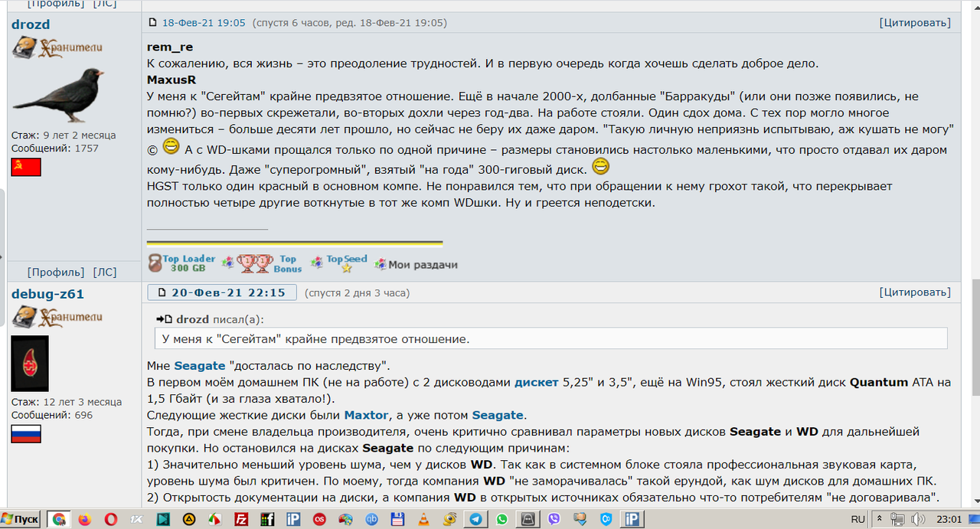Open Telegram from the taskbar

475,519
